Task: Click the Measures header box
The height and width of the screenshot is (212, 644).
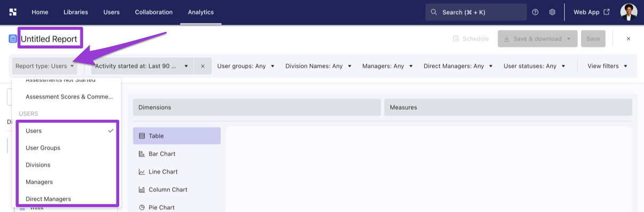Action: pos(508,107)
